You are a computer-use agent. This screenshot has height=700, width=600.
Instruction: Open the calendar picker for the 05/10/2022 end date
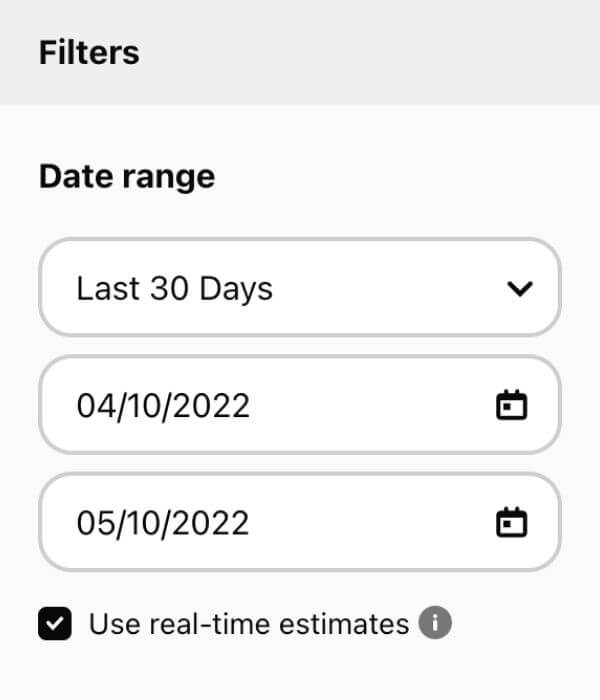[x=512, y=522]
